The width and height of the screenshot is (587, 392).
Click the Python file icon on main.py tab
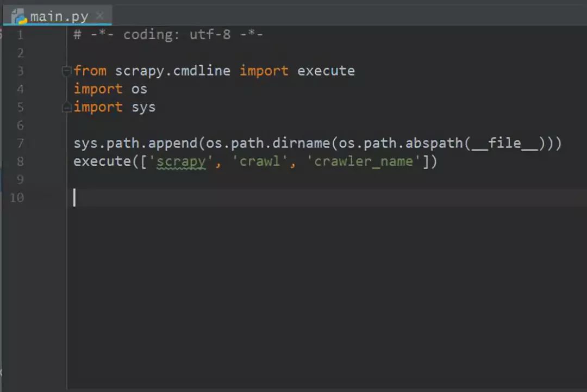18,16
